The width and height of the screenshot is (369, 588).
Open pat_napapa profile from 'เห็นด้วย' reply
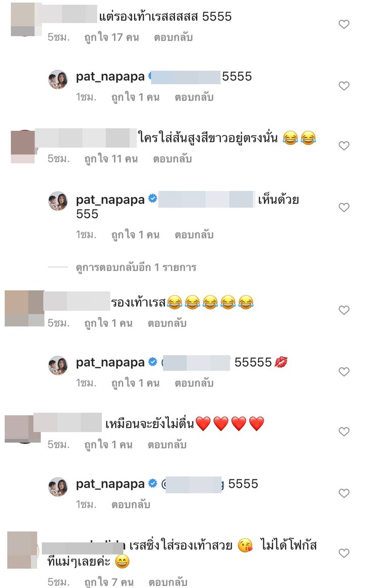tap(110, 200)
